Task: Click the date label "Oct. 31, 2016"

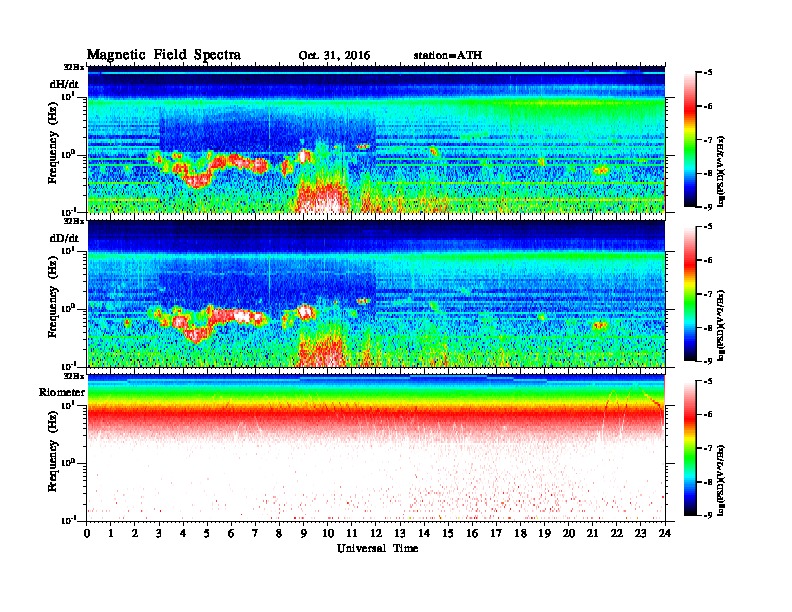Action: coord(334,56)
